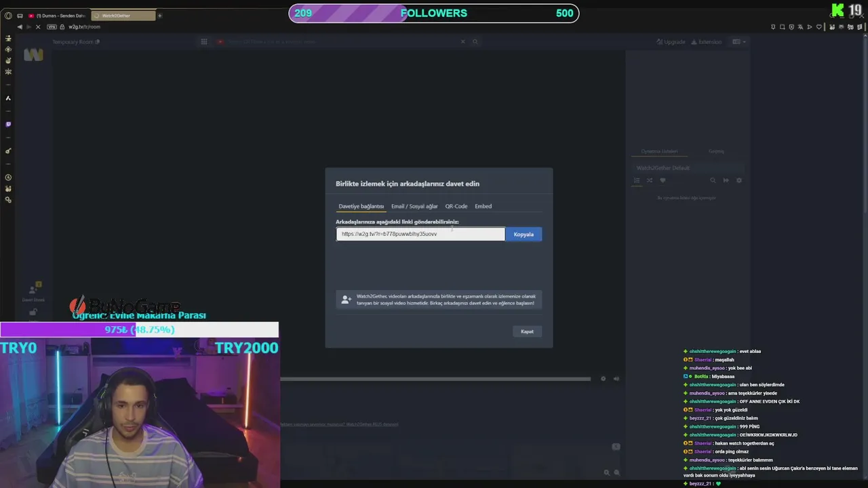868x488 pixels.
Task: Switch to the YouTube Duman browser tab
Action: [57, 16]
